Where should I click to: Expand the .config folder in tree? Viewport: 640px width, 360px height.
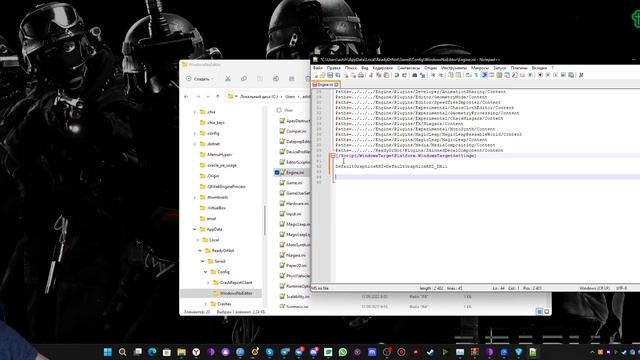[195, 133]
